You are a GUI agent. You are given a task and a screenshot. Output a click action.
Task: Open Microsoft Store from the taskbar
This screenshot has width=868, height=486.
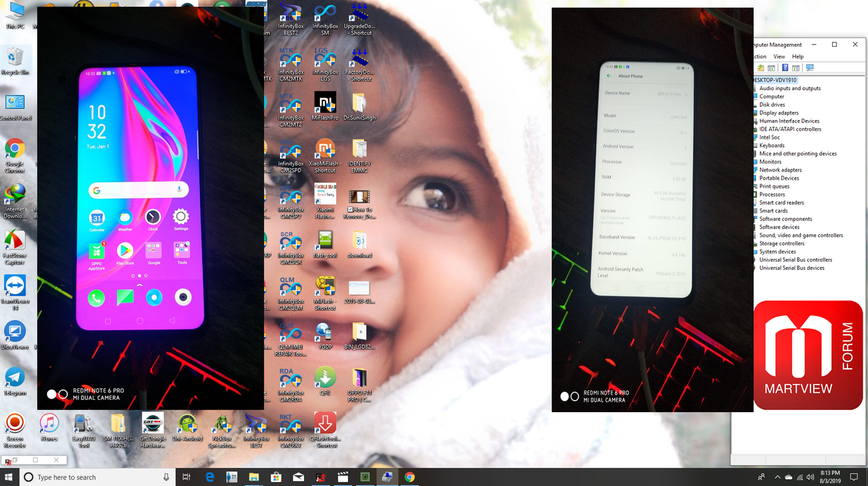[x=275, y=477]
